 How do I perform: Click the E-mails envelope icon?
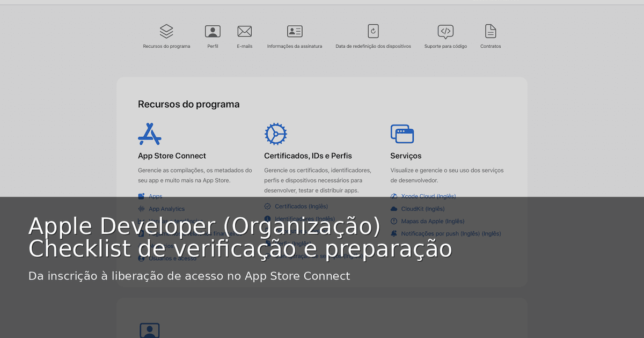tap(245, 31)
